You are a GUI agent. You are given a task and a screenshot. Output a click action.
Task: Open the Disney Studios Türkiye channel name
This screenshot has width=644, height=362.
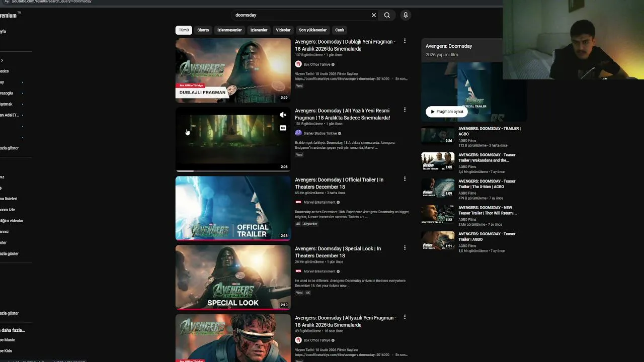click(x=320, y=133)
